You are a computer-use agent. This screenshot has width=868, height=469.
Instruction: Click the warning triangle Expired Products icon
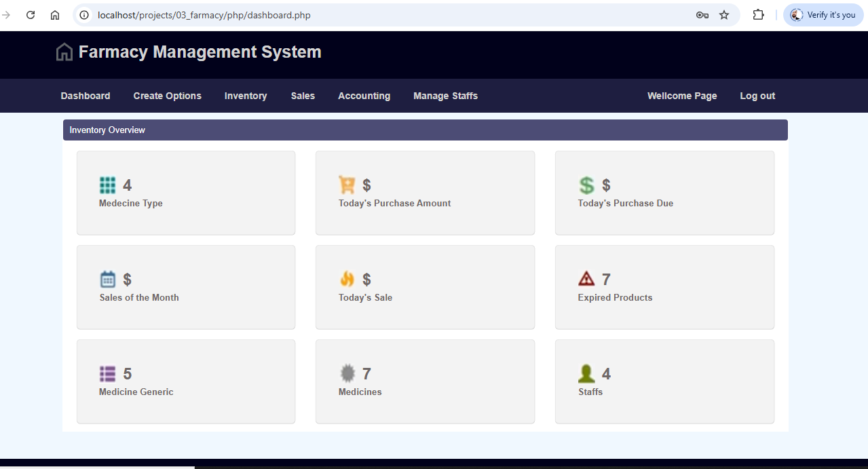pos(586,279)
